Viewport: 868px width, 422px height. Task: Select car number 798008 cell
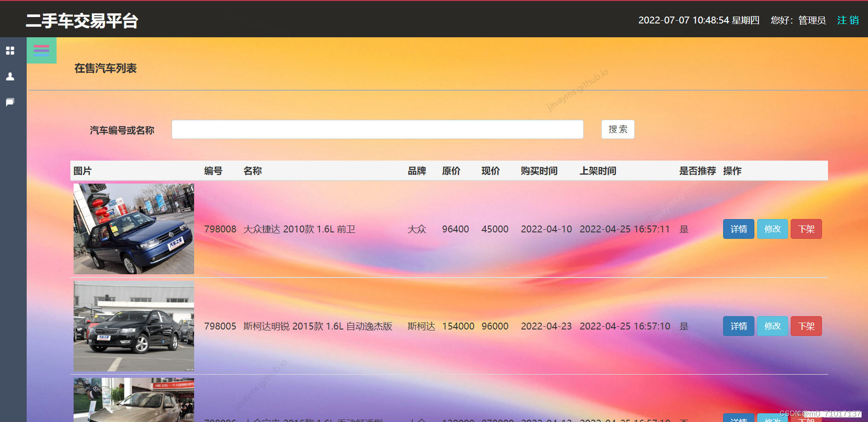click(220, 229)
